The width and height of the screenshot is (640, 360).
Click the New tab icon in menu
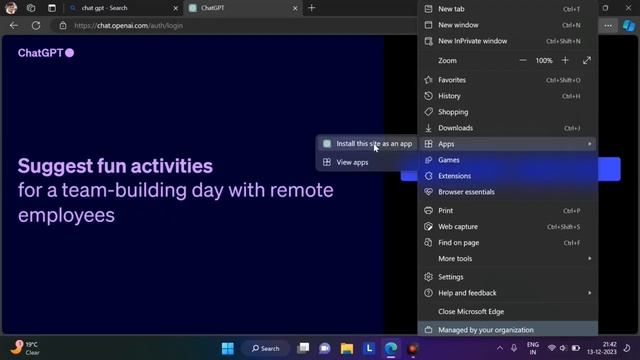coord(428,9)
